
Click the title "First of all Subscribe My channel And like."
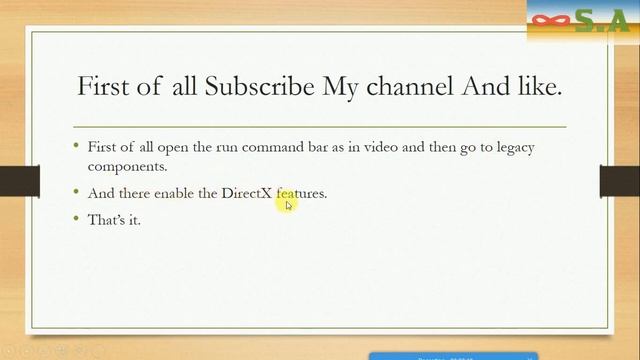(320, 86)
